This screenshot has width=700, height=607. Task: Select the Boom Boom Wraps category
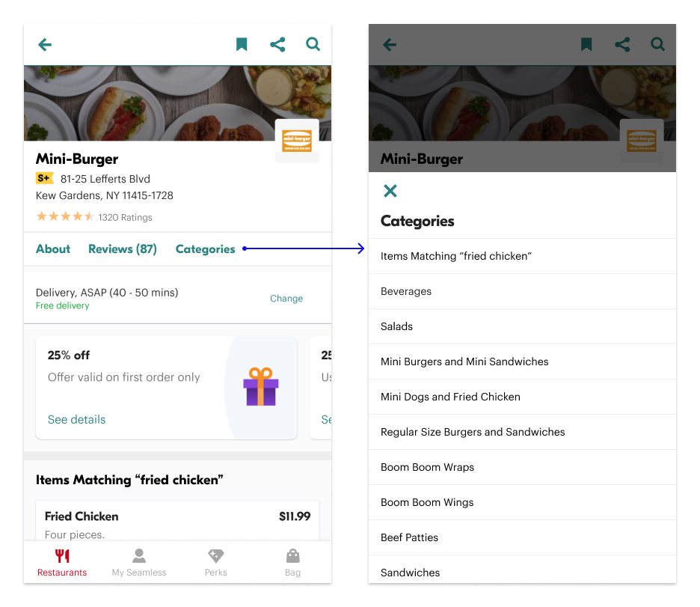point(522,467)
